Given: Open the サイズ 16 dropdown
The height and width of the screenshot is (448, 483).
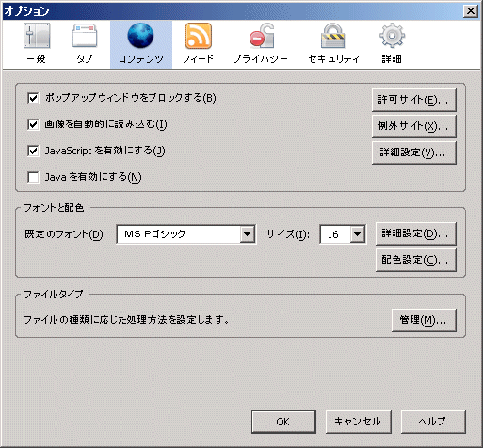Looking at the screenshot, I should 343,234.
